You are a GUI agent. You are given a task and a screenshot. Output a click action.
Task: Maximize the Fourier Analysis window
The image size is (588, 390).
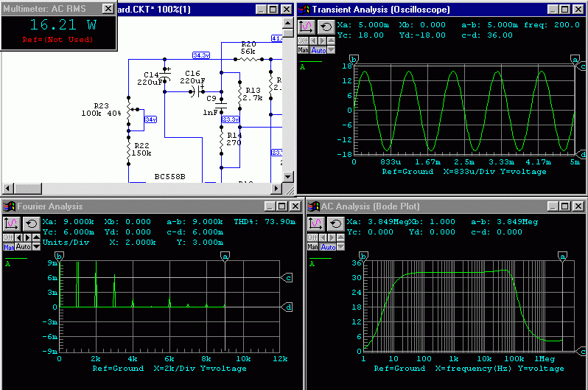[282, 206]
